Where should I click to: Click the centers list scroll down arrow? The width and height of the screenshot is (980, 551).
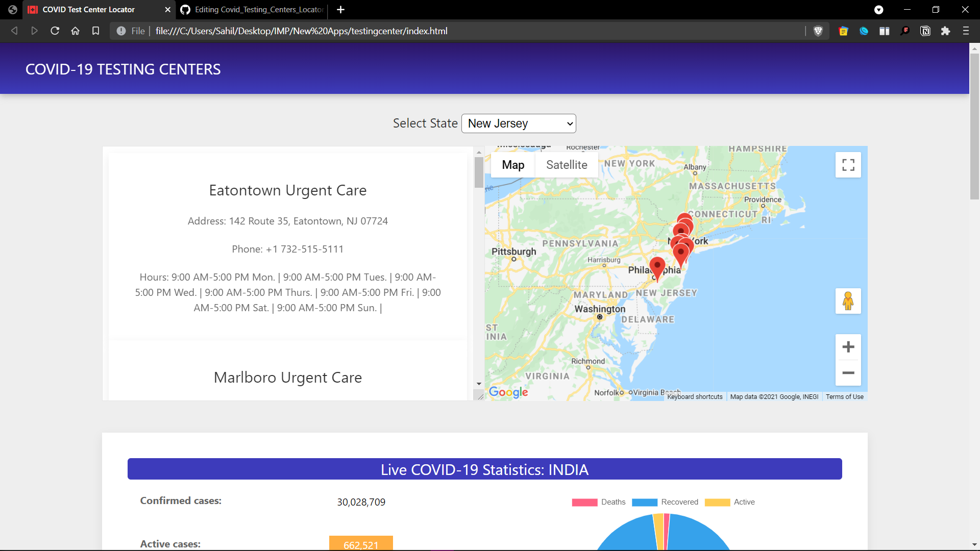(479, 384)
